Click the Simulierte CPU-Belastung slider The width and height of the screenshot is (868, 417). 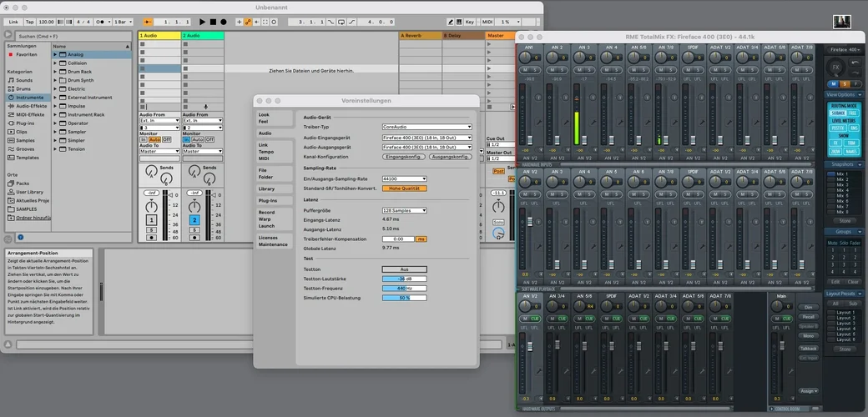point(404,298)
